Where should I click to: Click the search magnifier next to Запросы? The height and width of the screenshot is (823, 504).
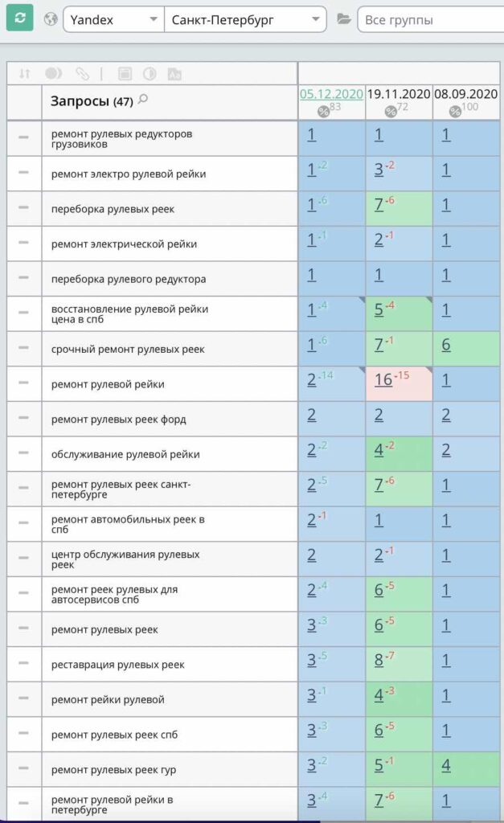point(143,99)
